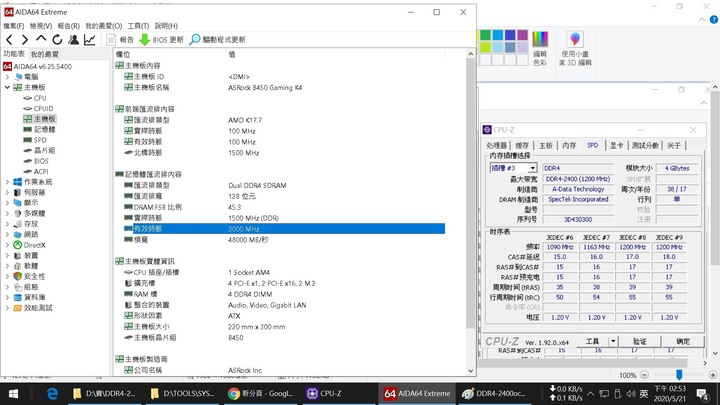The image size is (720, 405).
Task: Open the 報告(R) menu
Action: tap(68, 26)
